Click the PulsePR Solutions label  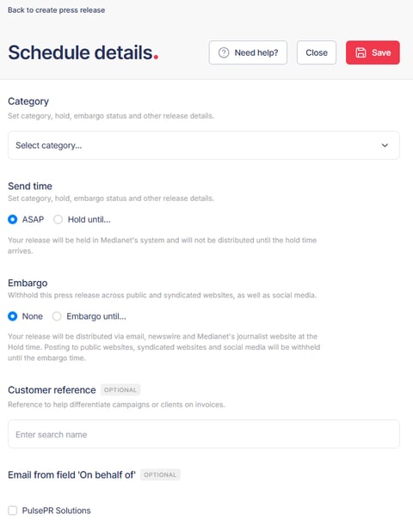point(57,511)
